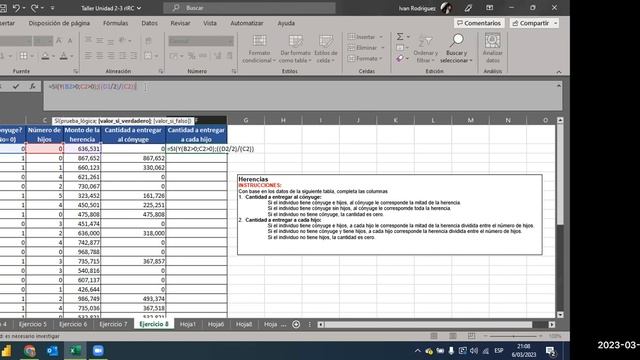
Task: Click the volume speaker tray icon
Action: [474, 351]
